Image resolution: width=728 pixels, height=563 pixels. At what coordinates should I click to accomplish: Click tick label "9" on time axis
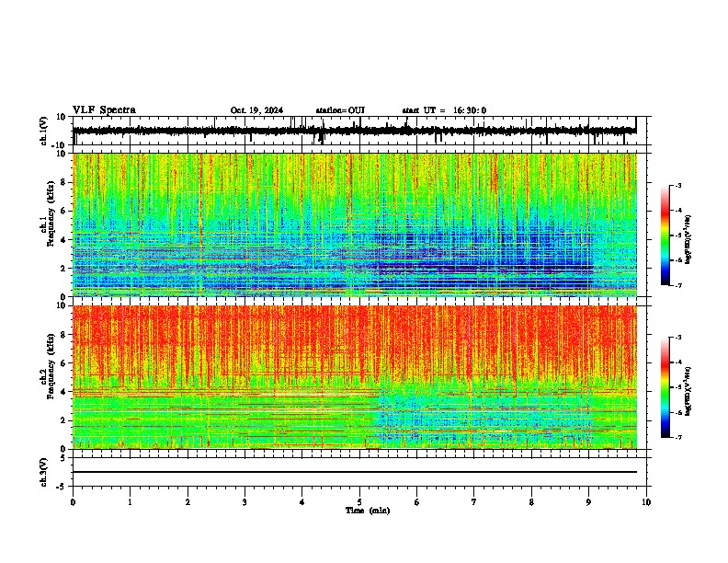pyautogui.click(x=588, y=502)
